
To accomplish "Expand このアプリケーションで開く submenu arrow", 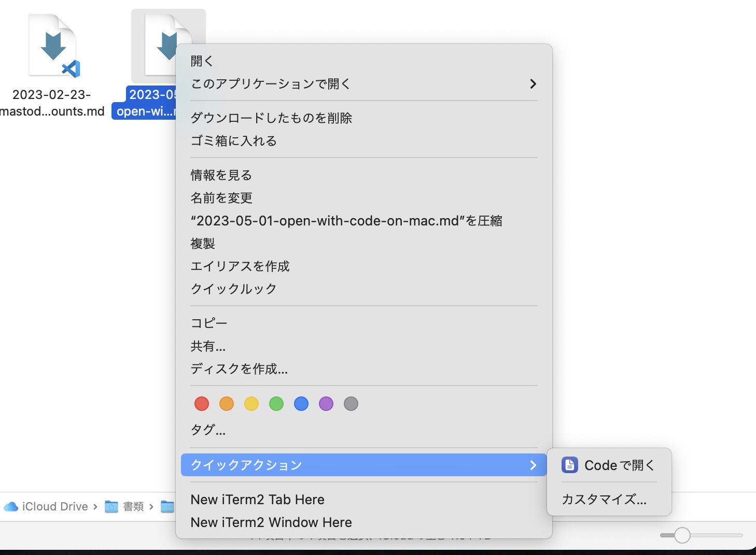I will [x=533, y=83].
